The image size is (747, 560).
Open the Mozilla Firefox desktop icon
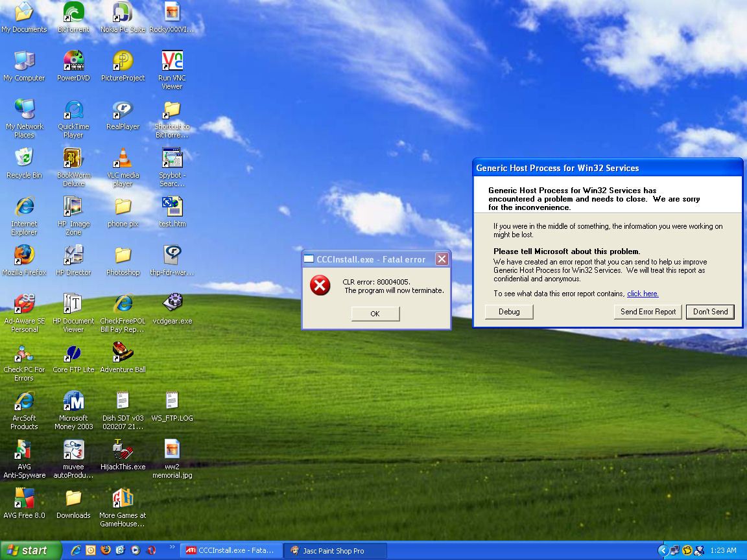pyautogui.click(x=24, y=260)
